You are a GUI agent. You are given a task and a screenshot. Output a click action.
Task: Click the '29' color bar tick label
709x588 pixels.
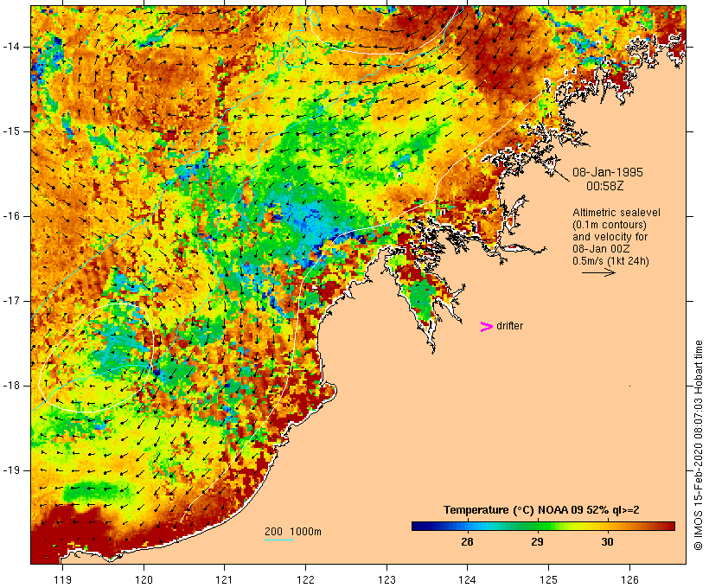pos(537,541)
